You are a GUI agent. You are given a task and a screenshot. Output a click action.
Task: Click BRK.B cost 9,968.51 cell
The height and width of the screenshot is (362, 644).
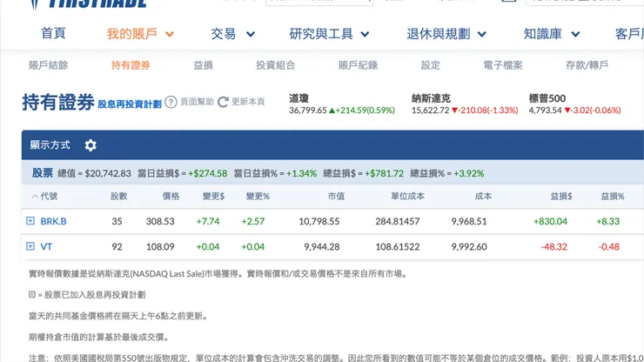[x=469, y=221]
